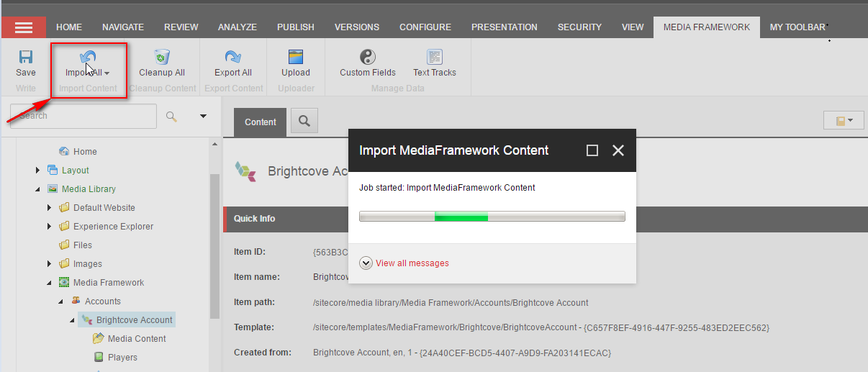
Task: Collapse the Brightcove Account tree node
Action: [73, 320]
